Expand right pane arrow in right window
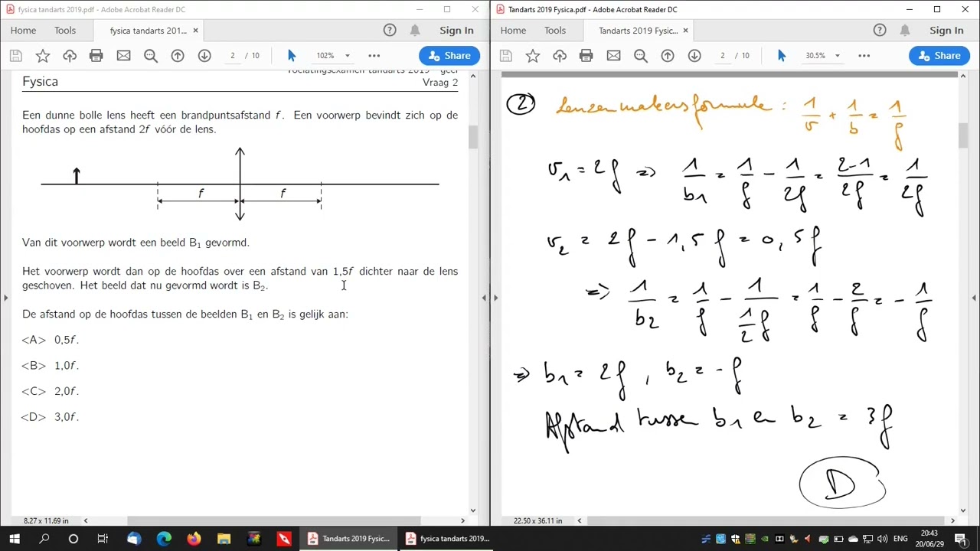The width and height of the screenshot is (980, 551). [x=974, y=298]
